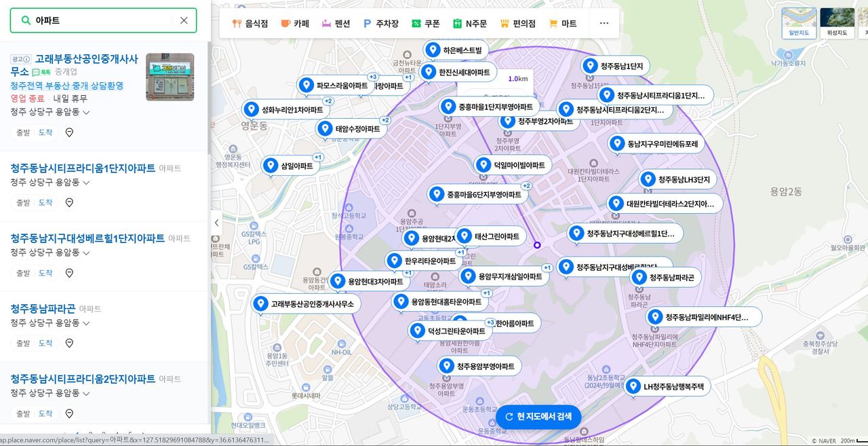Set 청주동남시티프라디움1단지아파트 as 출발 point
Image resolution: width=868 pixels, height=446 pixels.
(x=23, y=202)
